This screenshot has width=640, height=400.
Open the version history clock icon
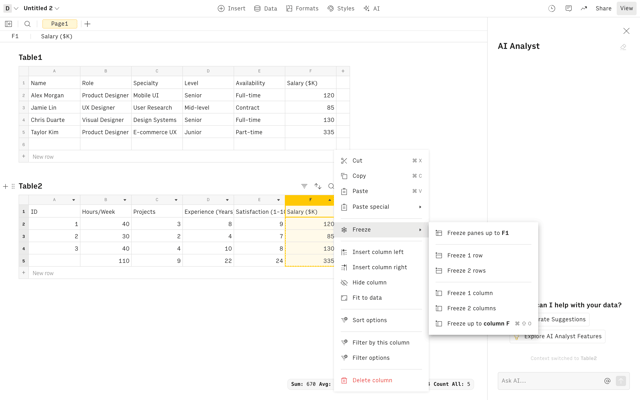pyautogui.click(x=551, y=9)
